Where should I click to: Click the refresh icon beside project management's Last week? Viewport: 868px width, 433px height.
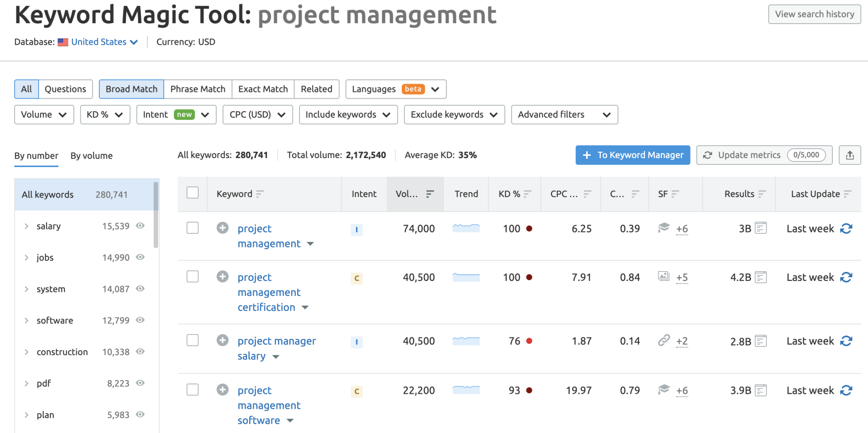point(847,229)
